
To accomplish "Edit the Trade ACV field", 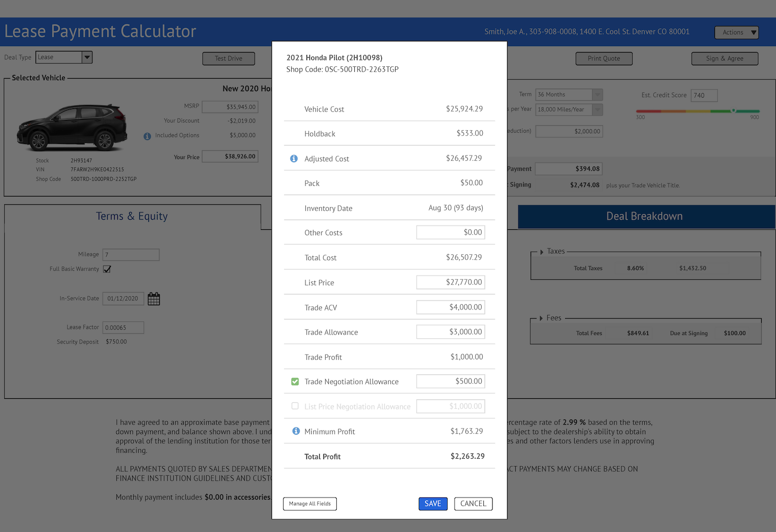I will (450, 307).
